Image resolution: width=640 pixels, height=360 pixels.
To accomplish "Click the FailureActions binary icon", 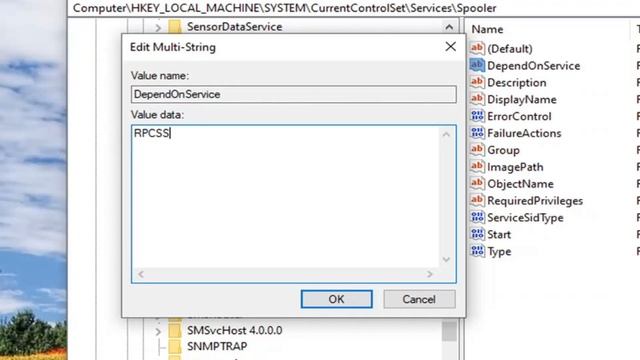I will [477, 133].
